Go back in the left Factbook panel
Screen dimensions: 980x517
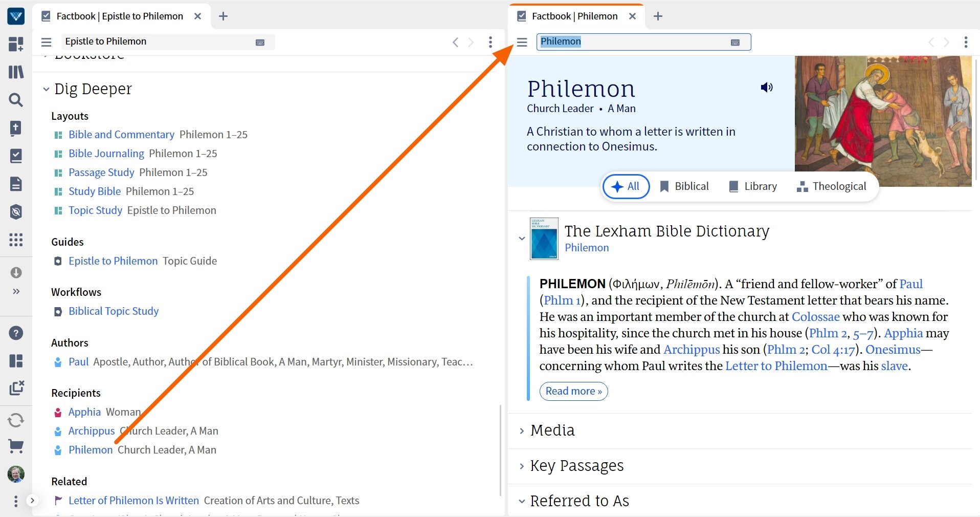(x=455, y=42)
